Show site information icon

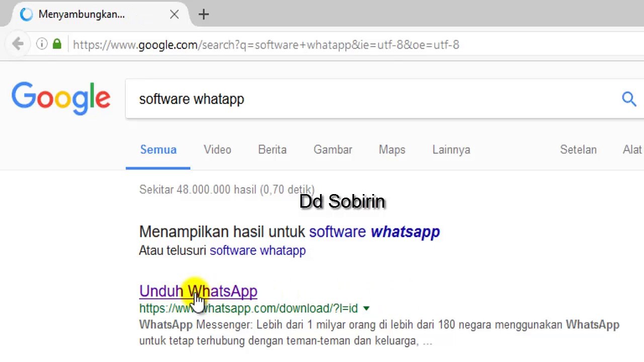point(42,44)
